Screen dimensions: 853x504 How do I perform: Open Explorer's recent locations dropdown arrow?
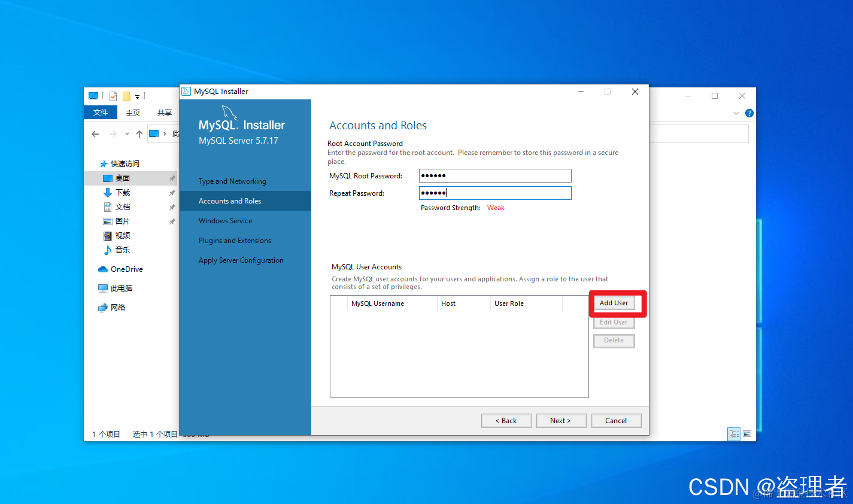pyautogui.click(x=127, y=134)
